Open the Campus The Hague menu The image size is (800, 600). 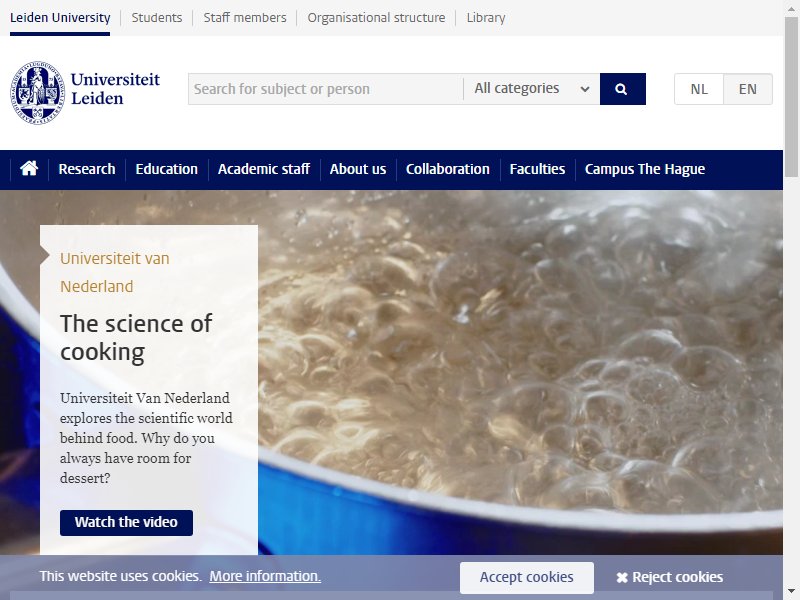click(x=645, y=169)
